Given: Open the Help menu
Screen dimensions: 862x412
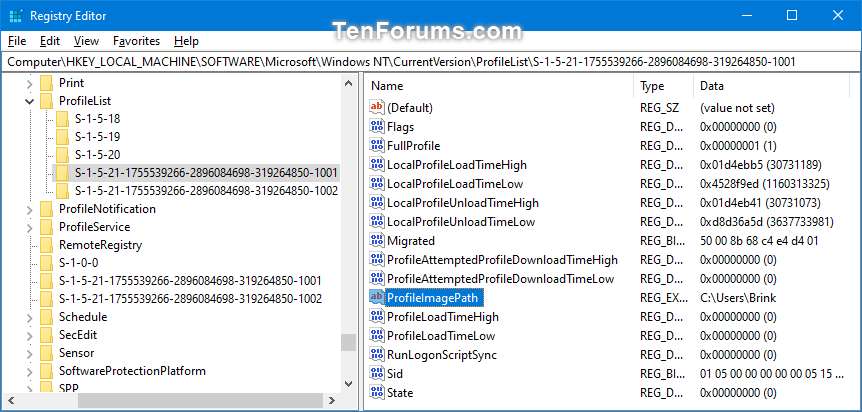Looking at the screenshot, I should tap(186, 41).
